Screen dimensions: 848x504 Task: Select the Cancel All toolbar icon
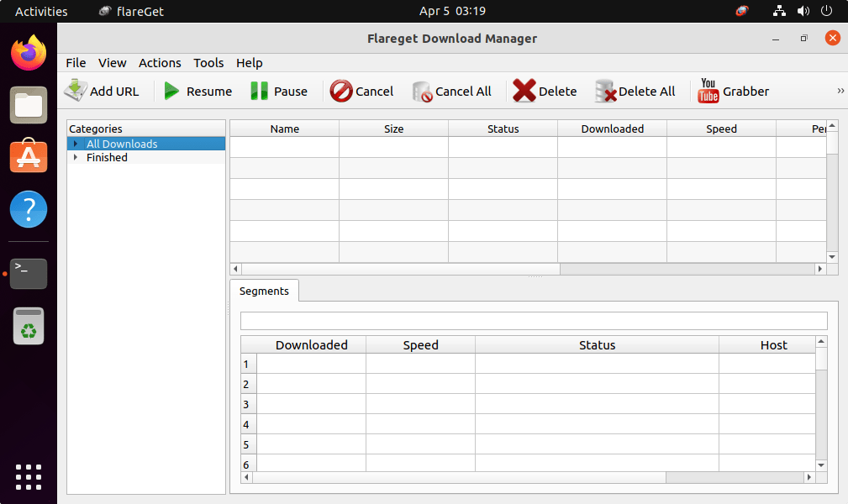click(x=422, y=91)
